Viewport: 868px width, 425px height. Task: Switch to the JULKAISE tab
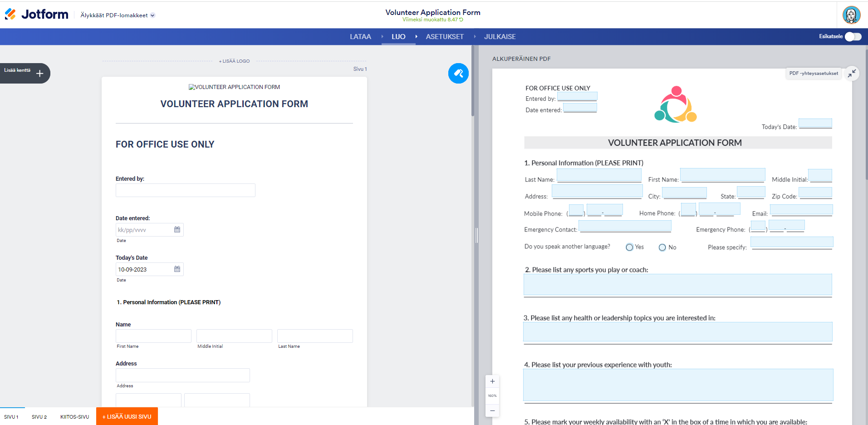[500, 37]
